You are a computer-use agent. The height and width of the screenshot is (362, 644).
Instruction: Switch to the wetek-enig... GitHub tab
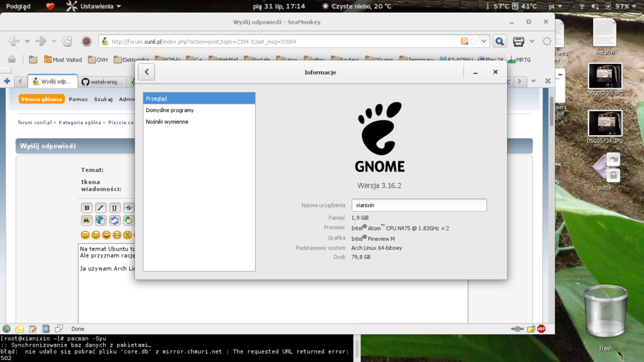click(103, 82)
